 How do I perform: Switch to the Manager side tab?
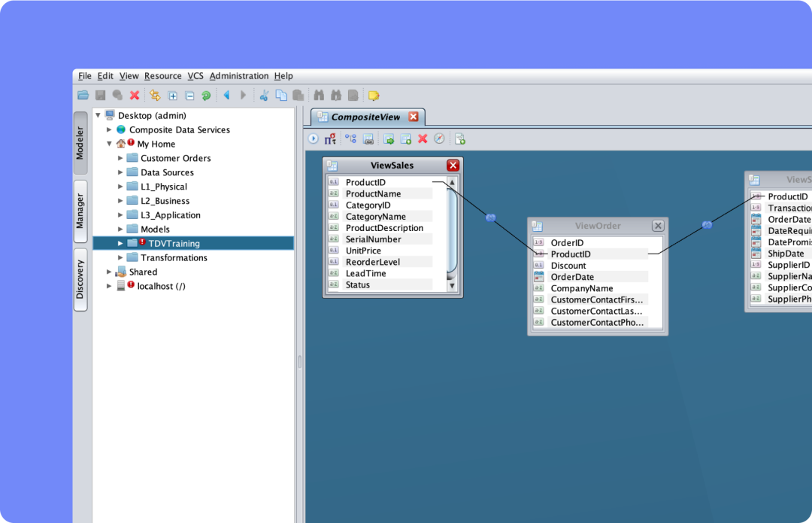point(80,211)
